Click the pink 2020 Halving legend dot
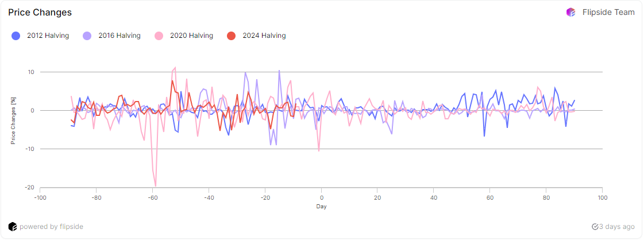This screenshot has height=241, width=644. [x=159, y=36]
